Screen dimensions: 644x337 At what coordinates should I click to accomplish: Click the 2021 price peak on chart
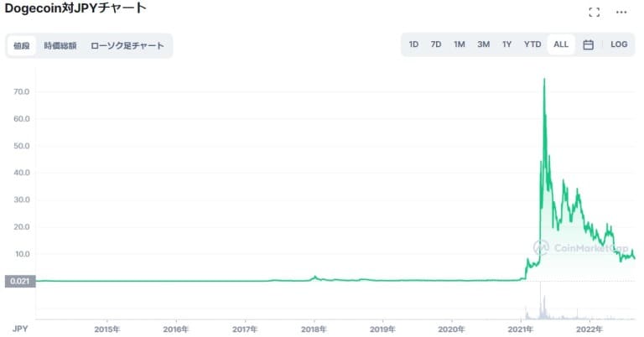point(544,80)
